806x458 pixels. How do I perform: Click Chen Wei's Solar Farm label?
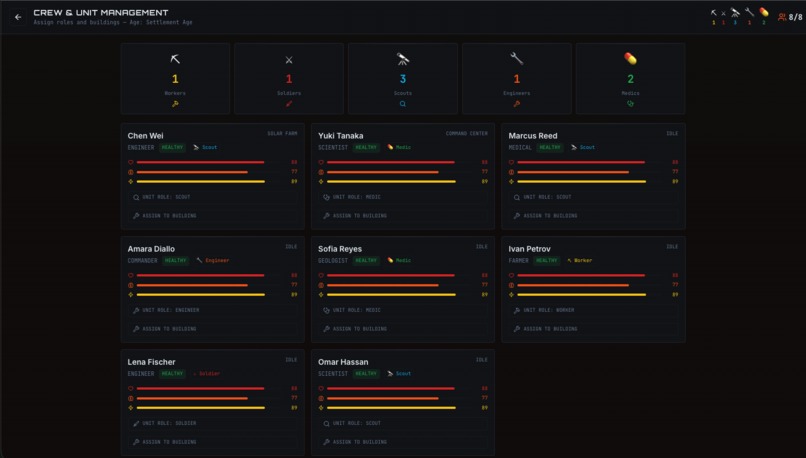click(282, 134)
